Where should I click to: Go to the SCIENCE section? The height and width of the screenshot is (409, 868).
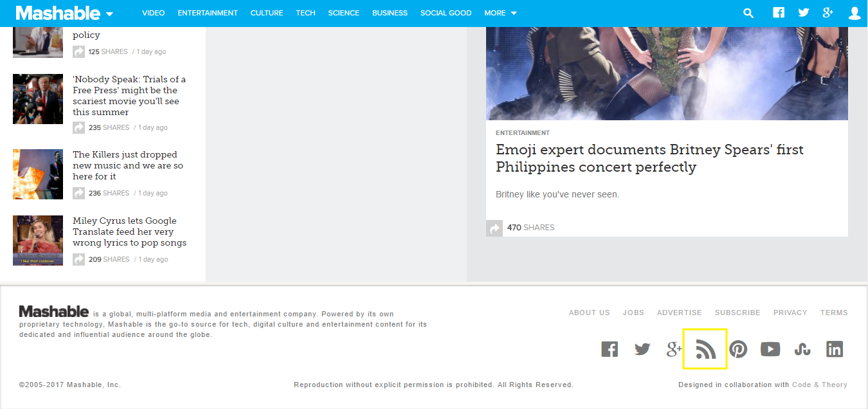[343, 13]
